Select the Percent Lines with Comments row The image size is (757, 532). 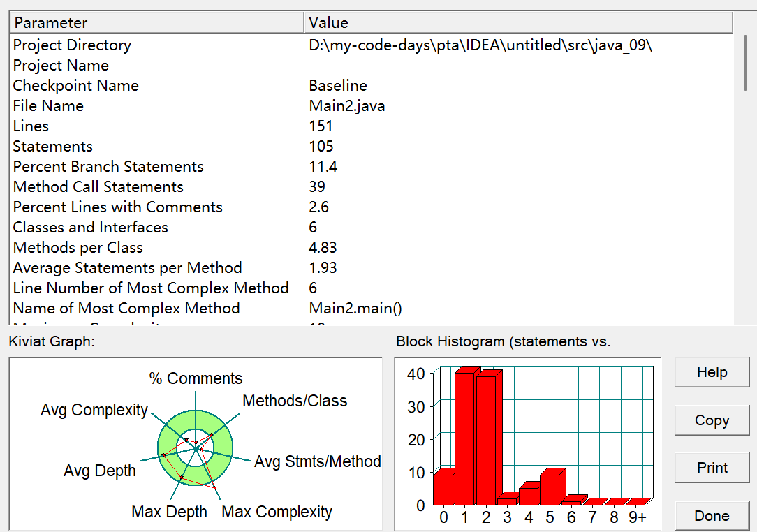tap(372, 207)
